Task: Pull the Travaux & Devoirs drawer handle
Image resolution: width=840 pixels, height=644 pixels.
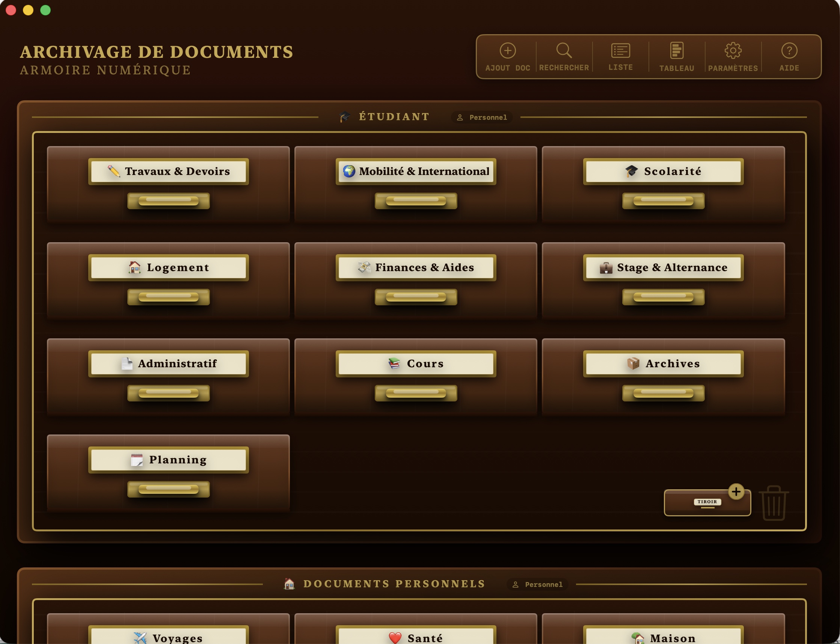Action: pyautogui.click(x=168, y=201)
